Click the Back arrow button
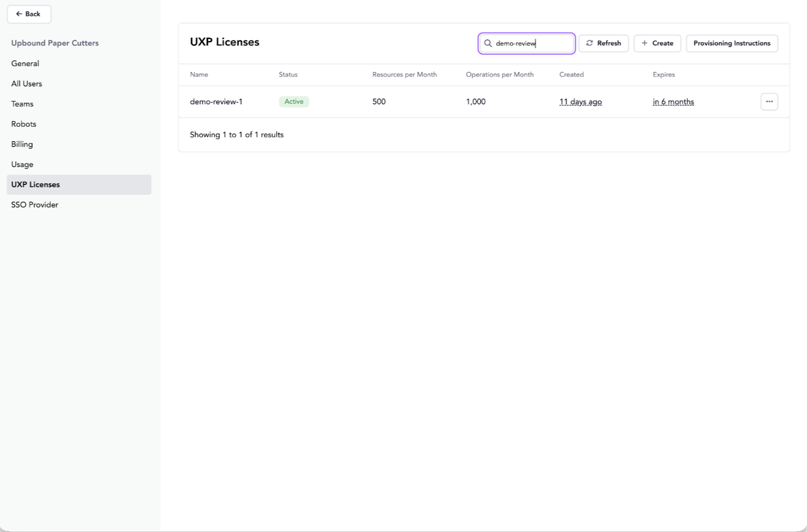 click(x=29, y=14)
